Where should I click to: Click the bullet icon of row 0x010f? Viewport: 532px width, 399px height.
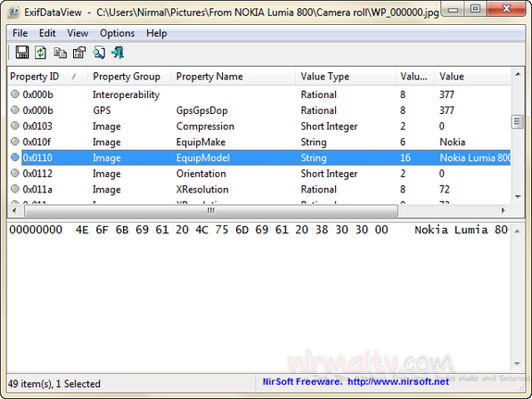[15, 142]
